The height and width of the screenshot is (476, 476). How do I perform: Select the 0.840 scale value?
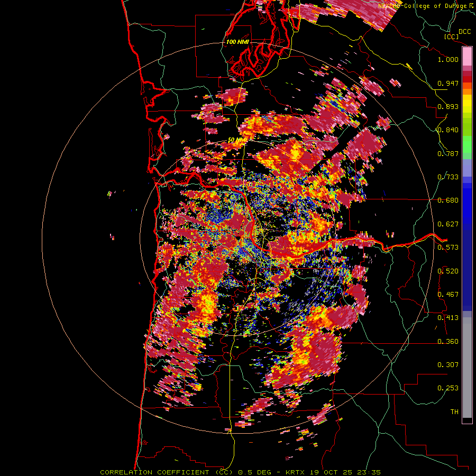click(448, 130)
